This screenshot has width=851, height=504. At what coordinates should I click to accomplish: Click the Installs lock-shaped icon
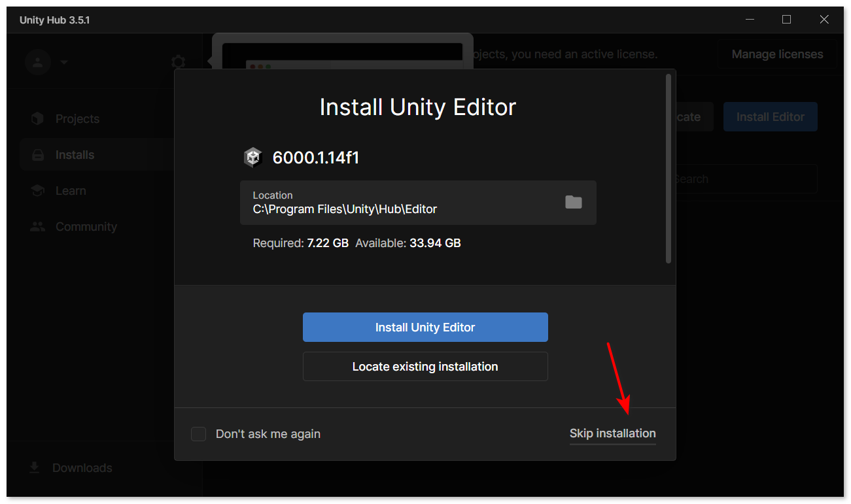click(38, 155)
